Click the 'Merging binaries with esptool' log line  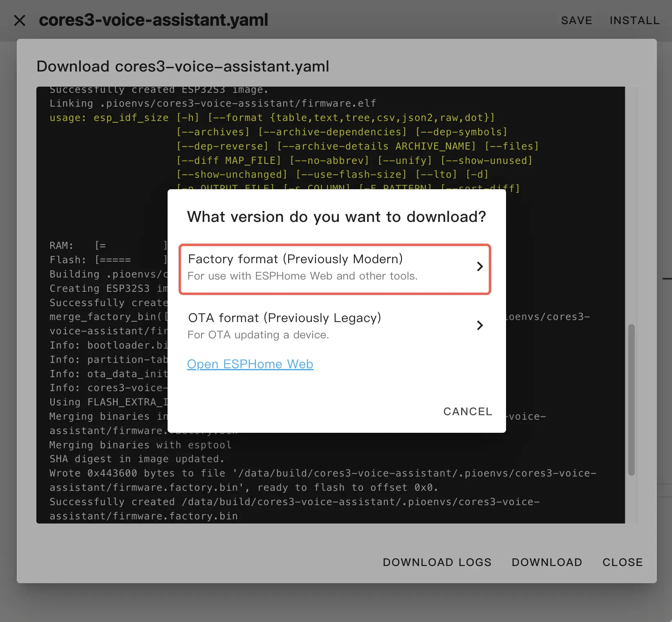140,445
